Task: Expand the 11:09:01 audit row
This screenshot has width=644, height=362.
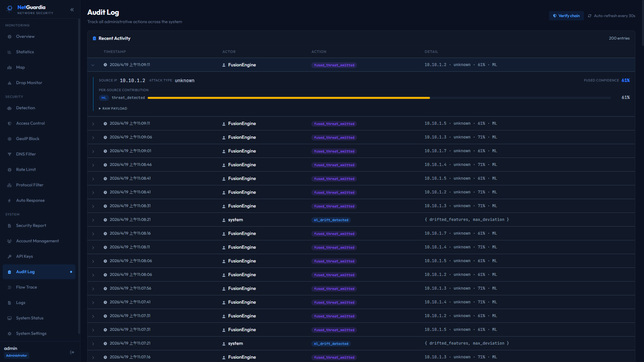Action: 93,152
